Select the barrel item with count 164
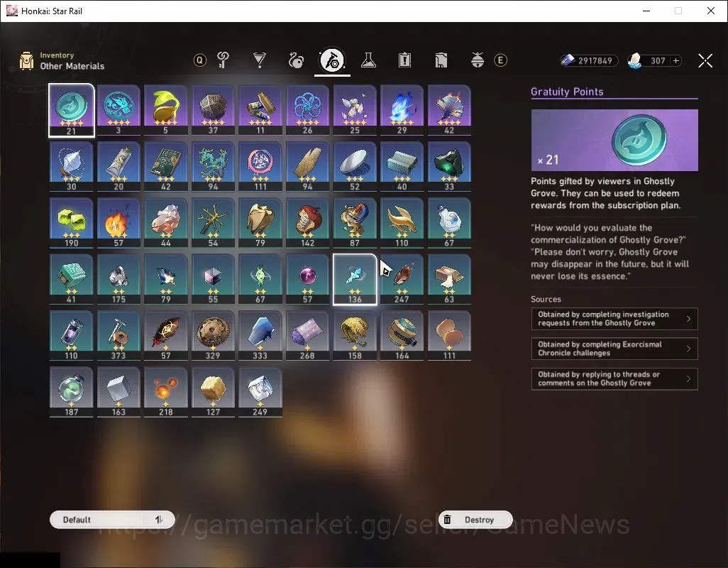 point(402,335)
